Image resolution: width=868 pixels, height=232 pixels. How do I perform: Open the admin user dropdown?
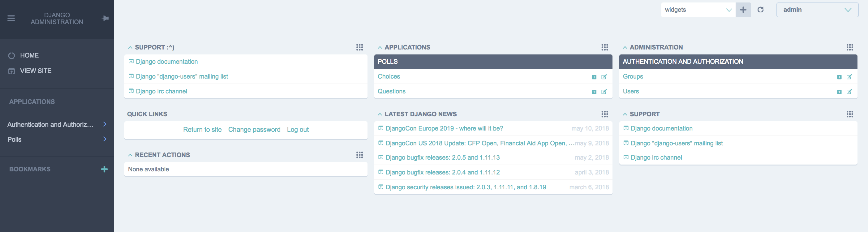tap(817, 10)
